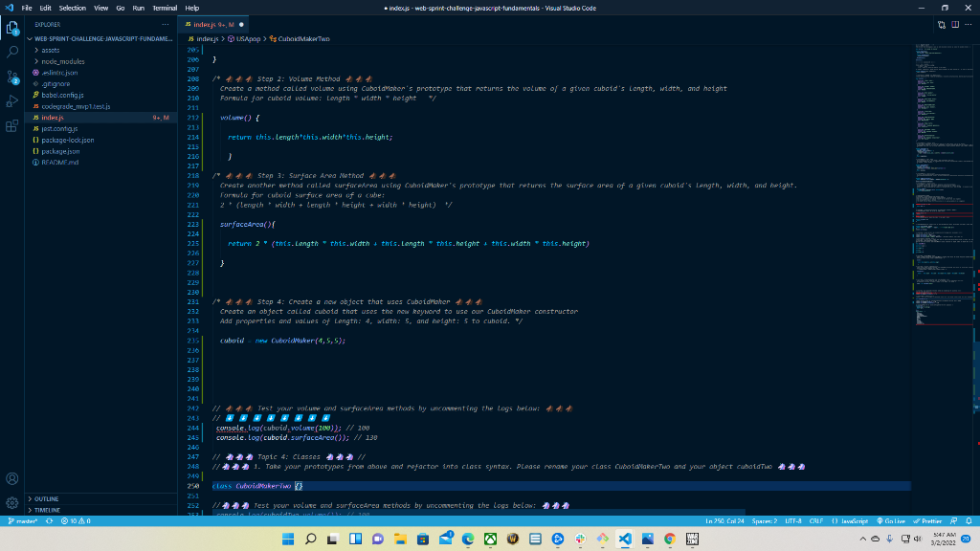
Task: Click the code minimap overview
Action: tap(944, 187)
